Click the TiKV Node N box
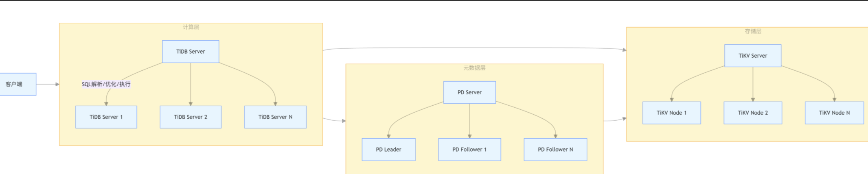868x174 pixels. [834, 113]
